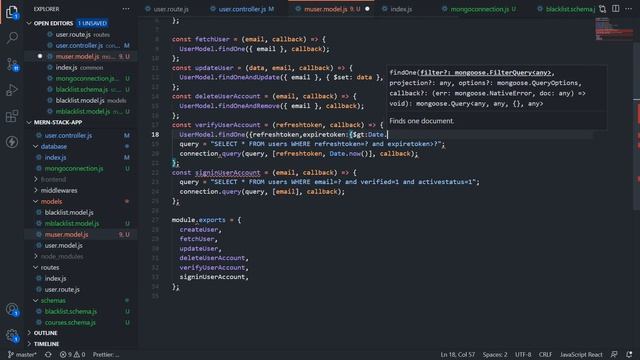Viewport: 640px width, 360px height.
Task: Switch to the mongoconnection.js tab
Action: (x=480, y=9)
